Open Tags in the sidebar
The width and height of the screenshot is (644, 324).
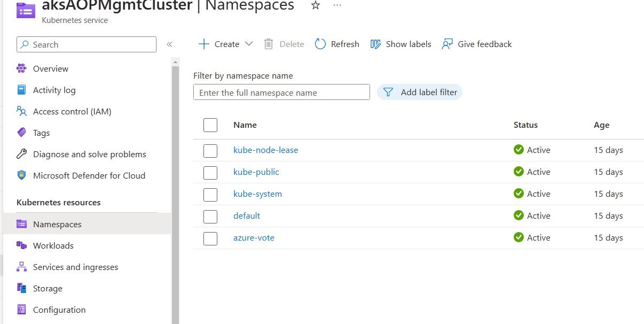point(41,133)
